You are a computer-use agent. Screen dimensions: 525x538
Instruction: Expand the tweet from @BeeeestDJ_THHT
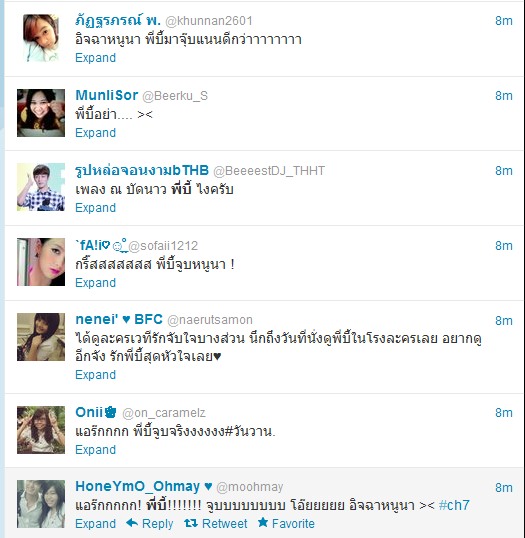click(95, 208)
